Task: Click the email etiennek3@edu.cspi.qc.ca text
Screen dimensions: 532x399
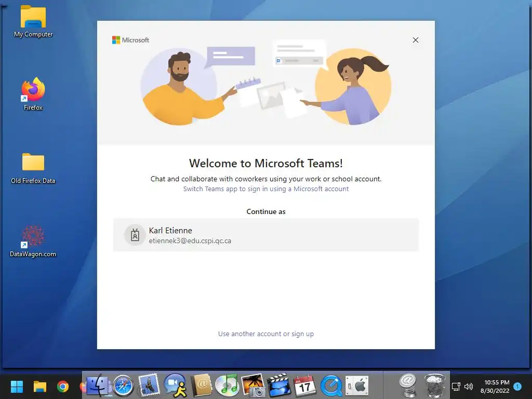Action: [190, 241]
